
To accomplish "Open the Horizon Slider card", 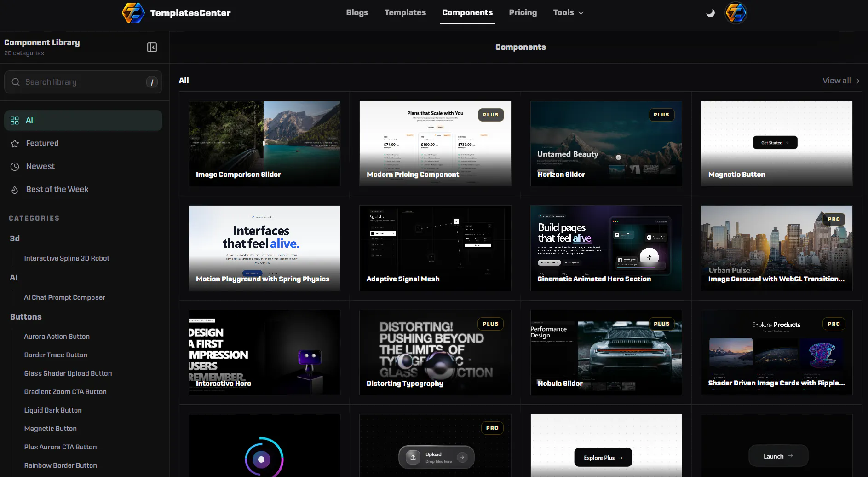I will pos(606,144).
